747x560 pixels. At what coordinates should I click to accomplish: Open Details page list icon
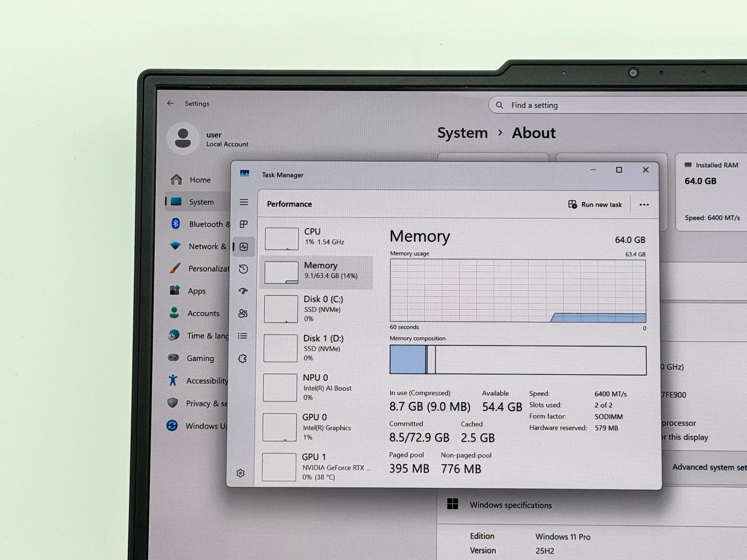[242, 336]
